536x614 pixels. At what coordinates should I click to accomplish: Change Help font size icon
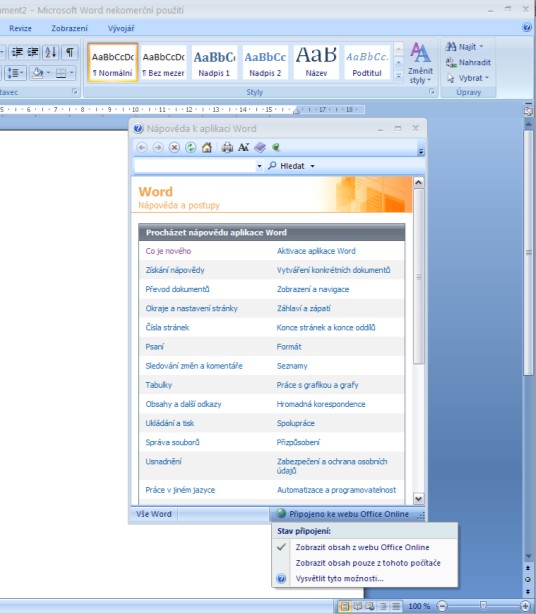[x=243, y=147]
